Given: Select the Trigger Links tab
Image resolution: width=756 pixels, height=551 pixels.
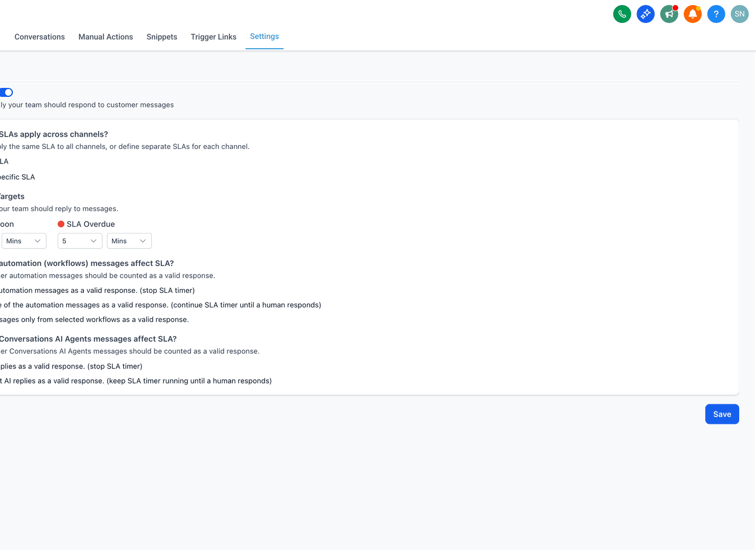Looking at the screenshot, I should click(213, 37).
